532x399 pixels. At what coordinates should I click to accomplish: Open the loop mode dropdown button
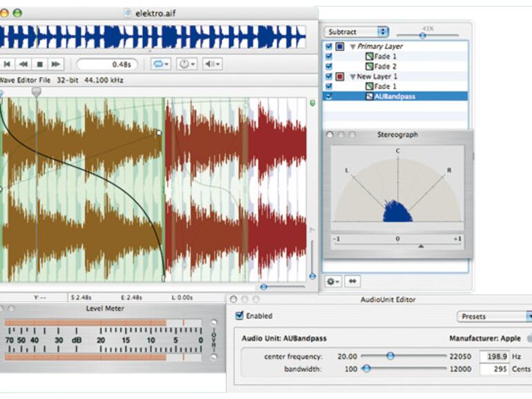(x=160, y=64)
